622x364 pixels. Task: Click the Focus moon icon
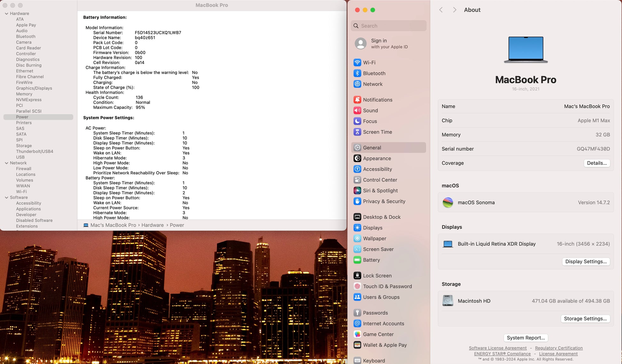[357, 121]
